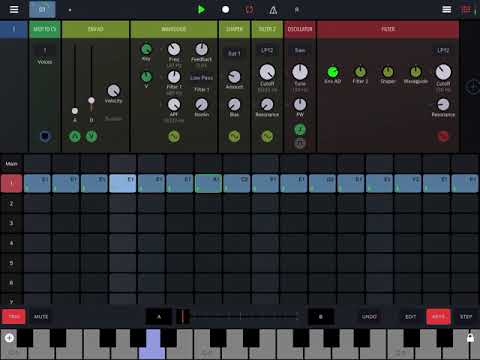This screenshot has height=360, width=480.
Task: Click the UNDO button
Action: pyautogui.click(x=369, y=317)
